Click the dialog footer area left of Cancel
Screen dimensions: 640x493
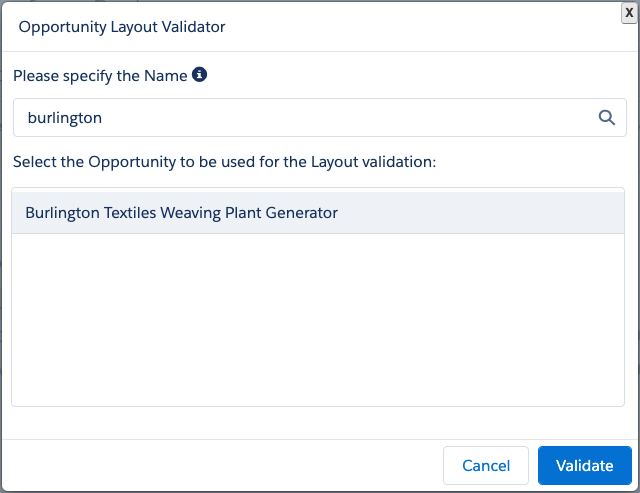220,465
